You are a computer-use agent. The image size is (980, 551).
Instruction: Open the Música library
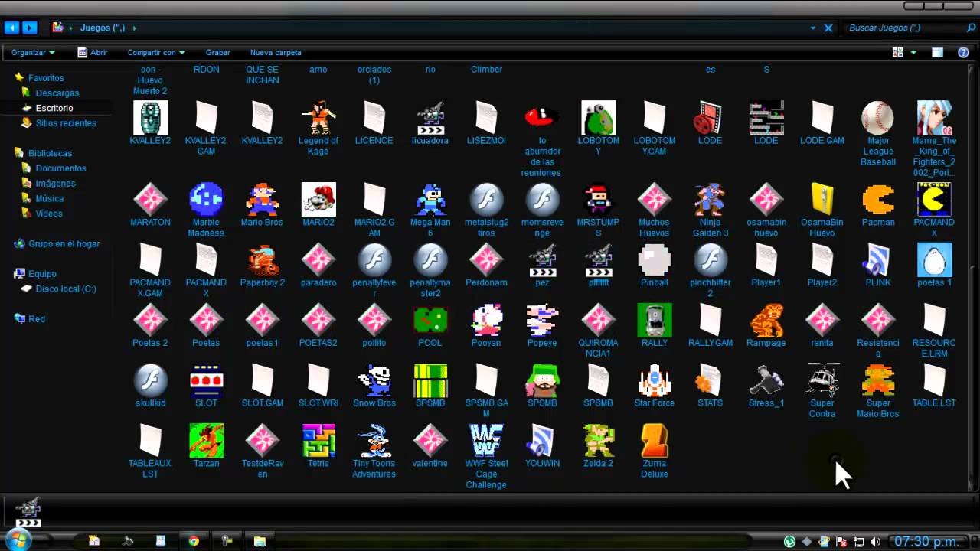[x=50, y=198]
